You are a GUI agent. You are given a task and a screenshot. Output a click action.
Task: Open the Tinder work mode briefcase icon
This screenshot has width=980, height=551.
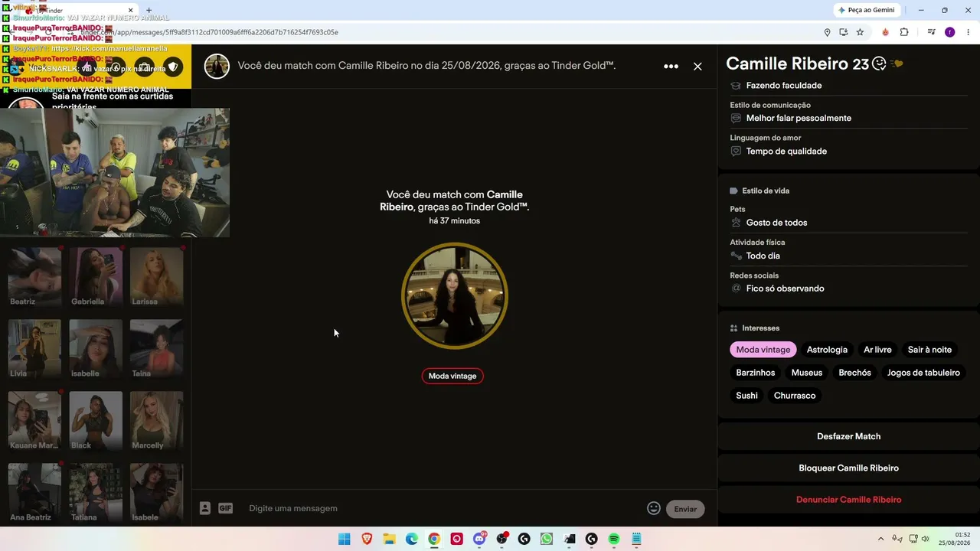145,67
